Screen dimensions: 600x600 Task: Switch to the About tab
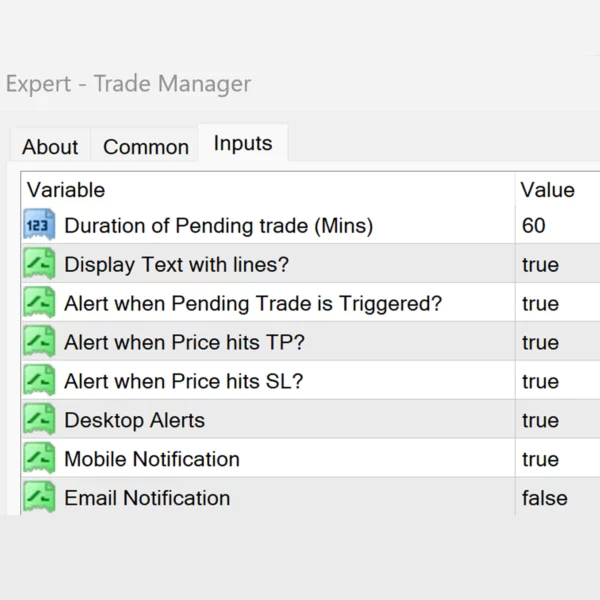pos(50,147)
